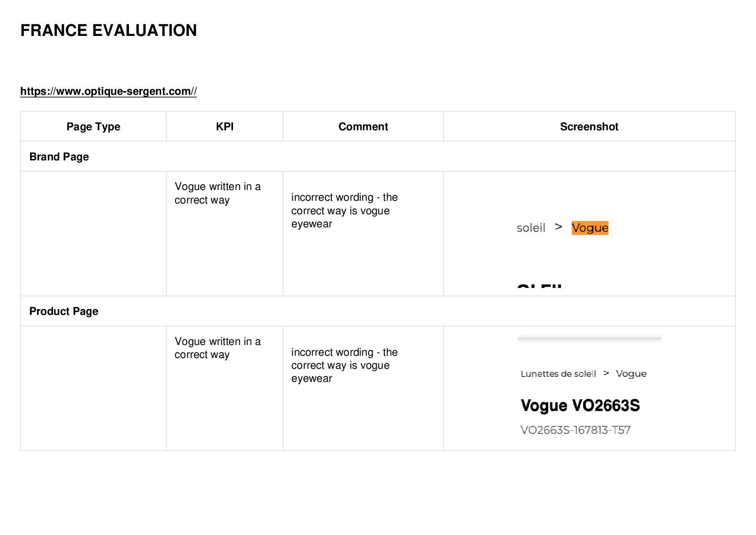Select the Page Type column header
Viewport: 756px width, 535px height.
tap(93, 127)
